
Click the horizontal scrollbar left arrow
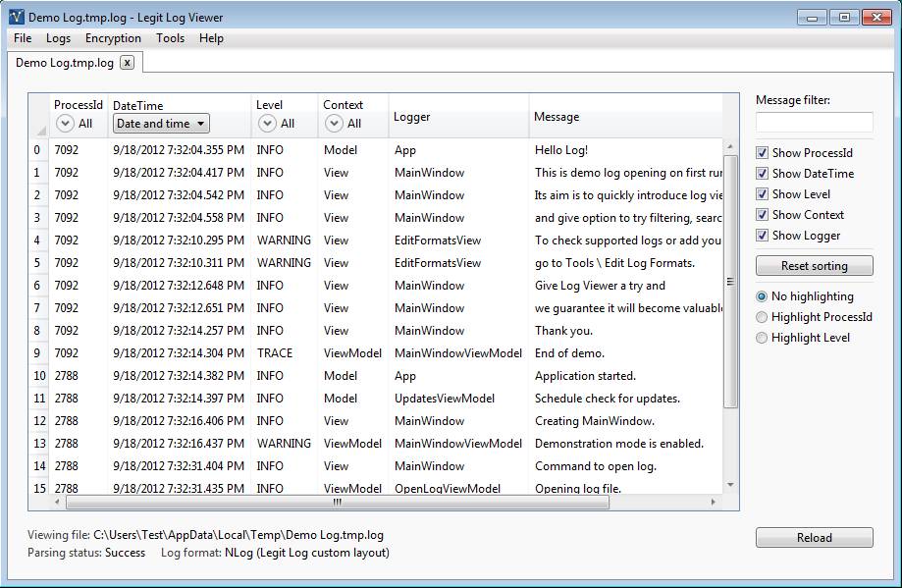pos(57,502)
